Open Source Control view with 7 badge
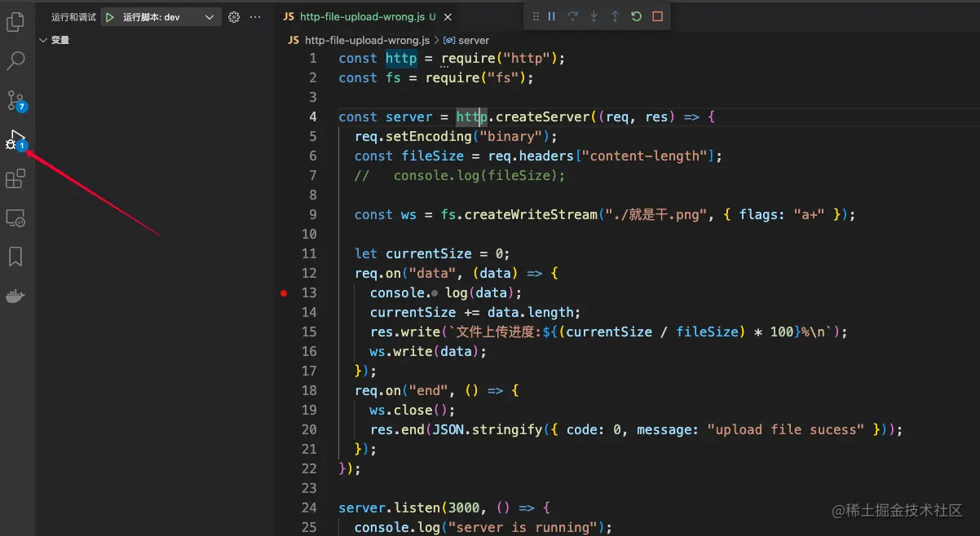980x536 pixels. 15,100
